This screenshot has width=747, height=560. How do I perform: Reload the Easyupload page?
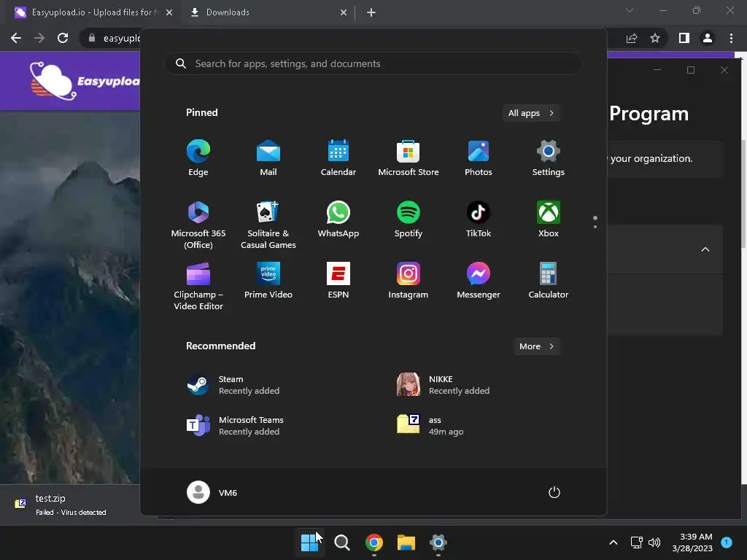click(x=63, y=38)
